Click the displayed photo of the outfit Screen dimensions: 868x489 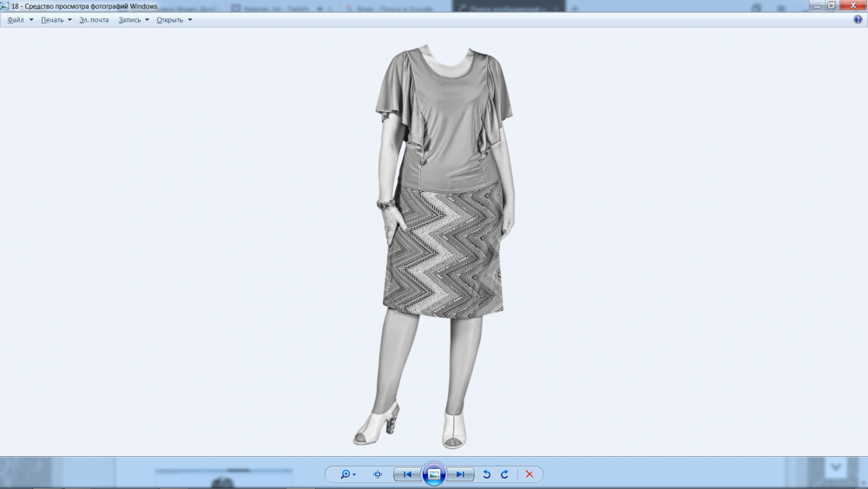tap(435, 247)
